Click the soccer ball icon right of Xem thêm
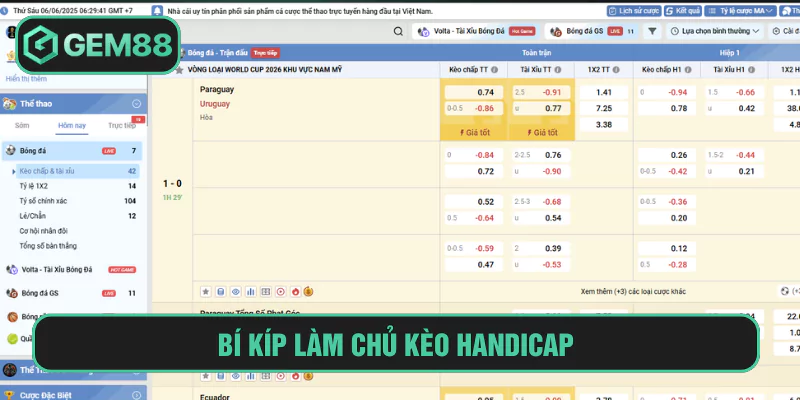The image size is (800, 400). [x=785, y=291]
